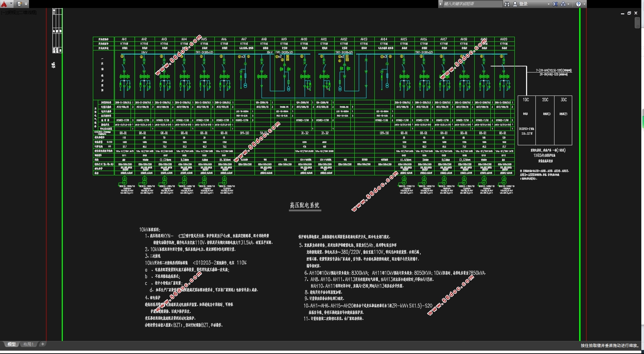Close the drawing window

(x=636, y=13)
